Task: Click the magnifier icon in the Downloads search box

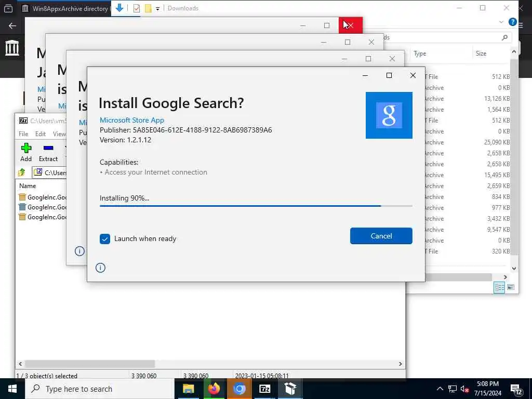Action: pos(504,37)
